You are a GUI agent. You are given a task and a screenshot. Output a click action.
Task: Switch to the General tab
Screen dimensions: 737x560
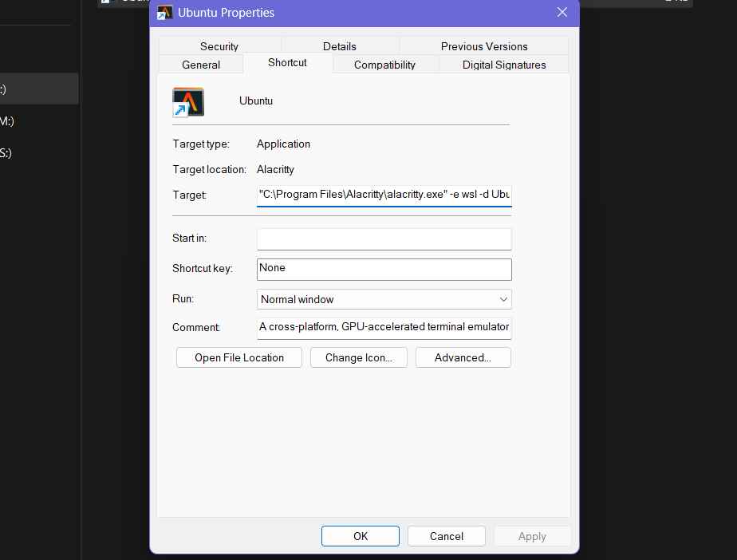click(x=201, y=65)
